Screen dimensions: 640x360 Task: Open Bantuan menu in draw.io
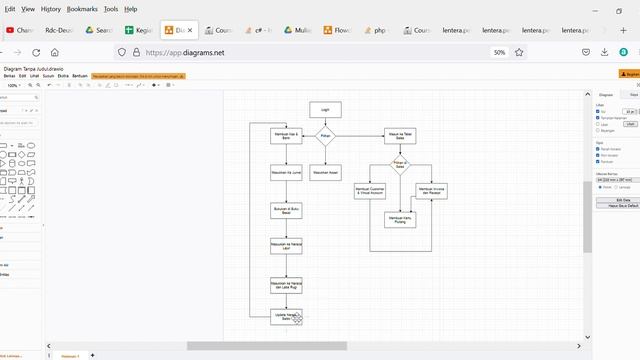[x=80, y=76]
